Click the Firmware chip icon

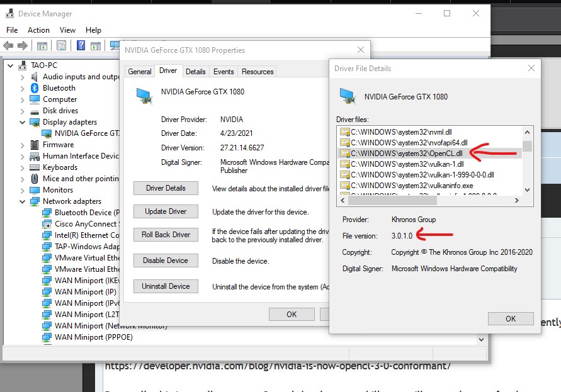pyautogui.click(x=35, y=145)
